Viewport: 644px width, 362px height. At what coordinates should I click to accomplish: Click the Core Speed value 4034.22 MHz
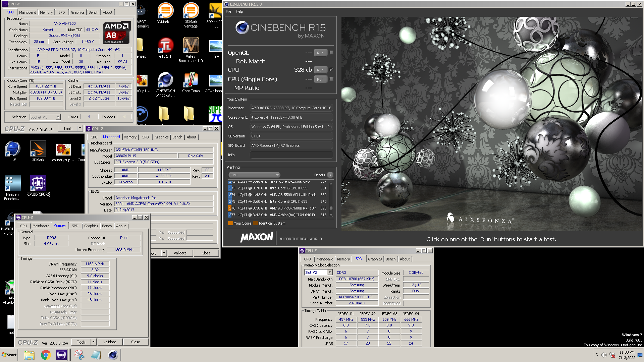[x=46, y=86]
